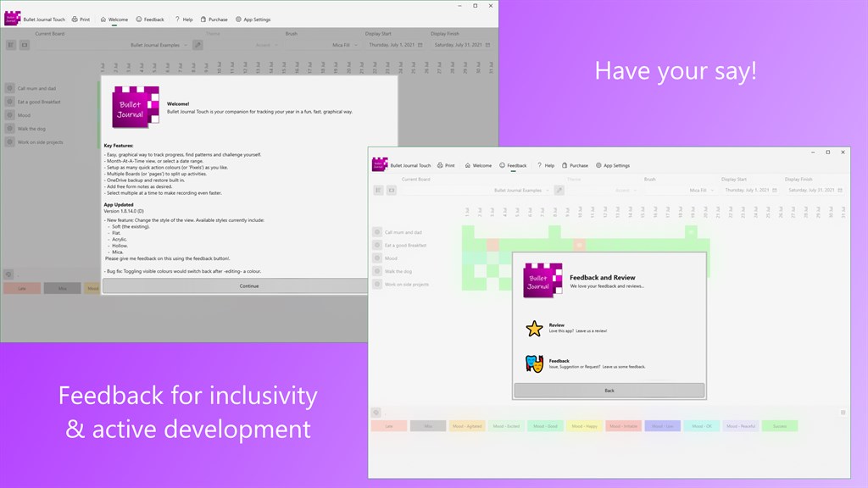
Task: Click the icon beside Mood in right window
Action: (x=377, y=258)
